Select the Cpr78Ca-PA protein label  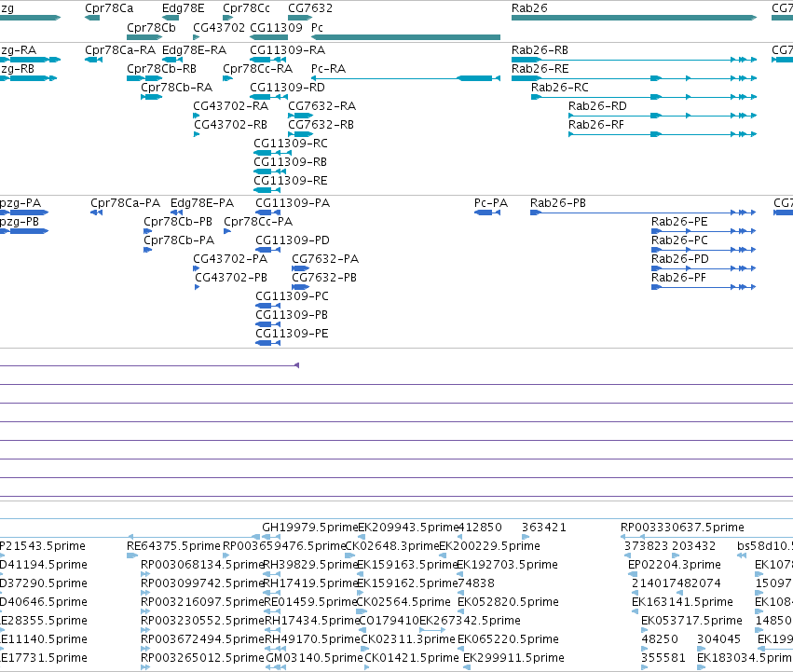point(125,203)
